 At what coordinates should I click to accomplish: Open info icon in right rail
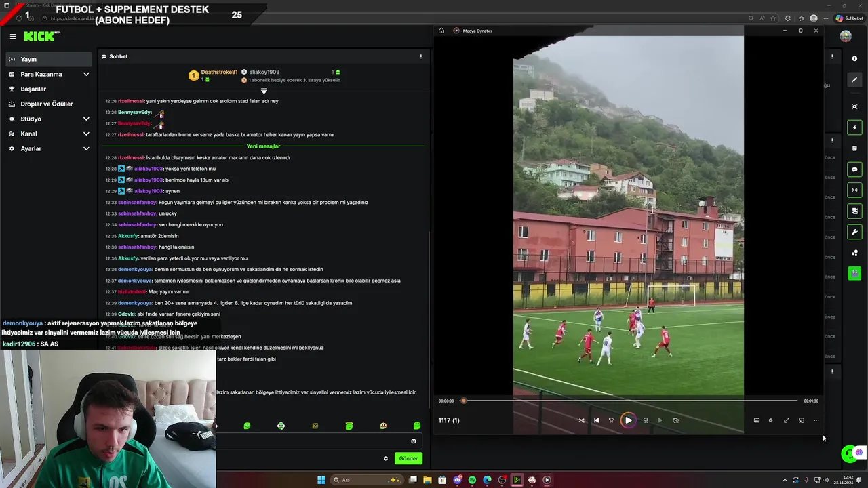click(x=854, y=59)
